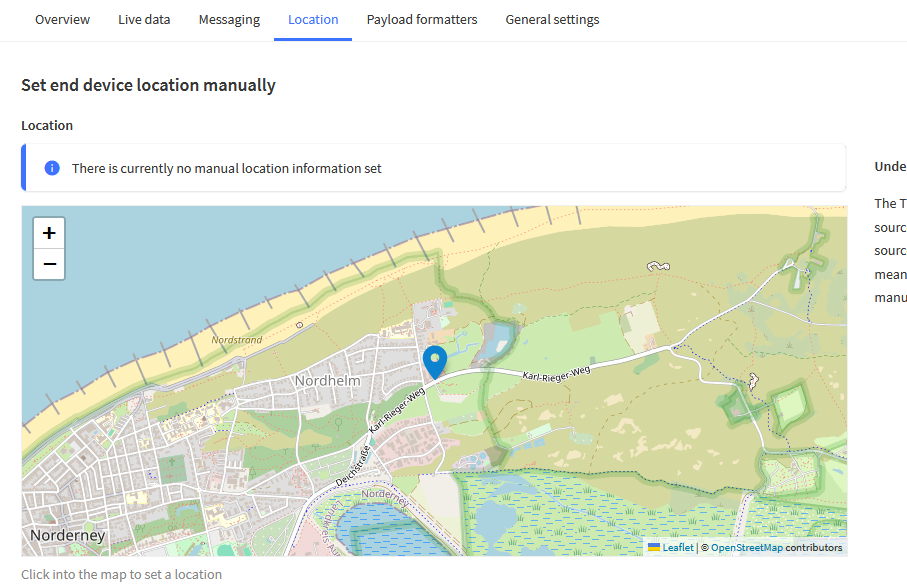Click the 'no manual location information set' notice
This screenshot has width=907, height=584.
[434, 168]
